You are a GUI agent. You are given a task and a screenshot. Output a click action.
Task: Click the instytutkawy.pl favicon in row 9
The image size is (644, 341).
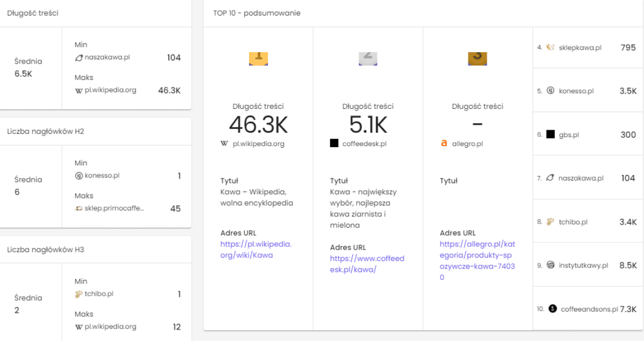pos(551,265)
